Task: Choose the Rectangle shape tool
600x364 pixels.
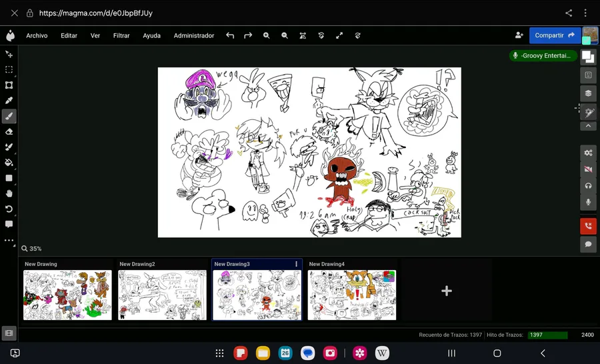Action: (x=9, y=178)
